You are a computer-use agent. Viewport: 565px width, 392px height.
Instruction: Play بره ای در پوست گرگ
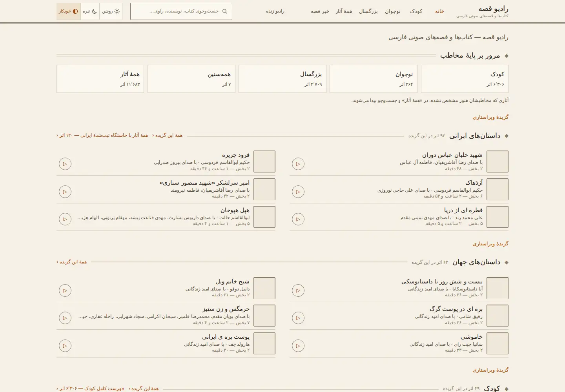tap(298, 318)
